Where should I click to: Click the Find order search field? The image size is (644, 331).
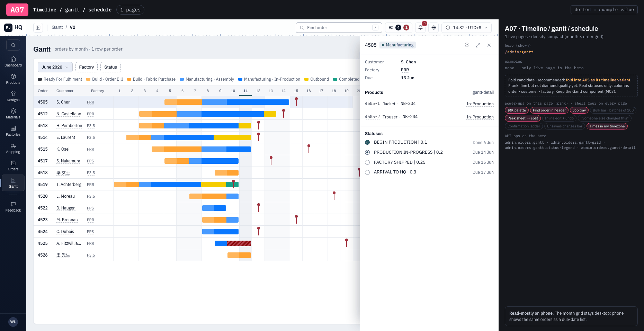tap(339, 28)
